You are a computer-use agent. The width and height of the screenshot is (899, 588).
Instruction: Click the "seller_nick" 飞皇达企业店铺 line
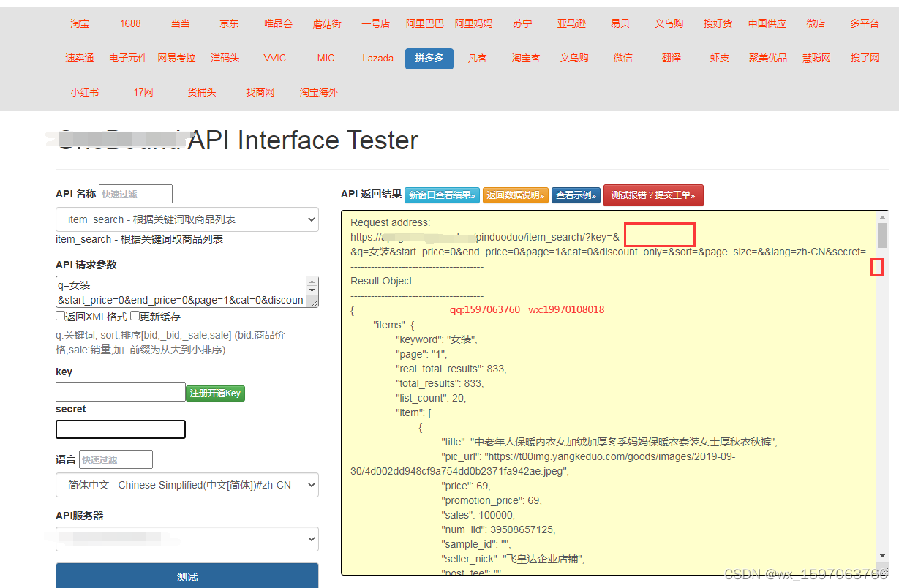(513, 559)
